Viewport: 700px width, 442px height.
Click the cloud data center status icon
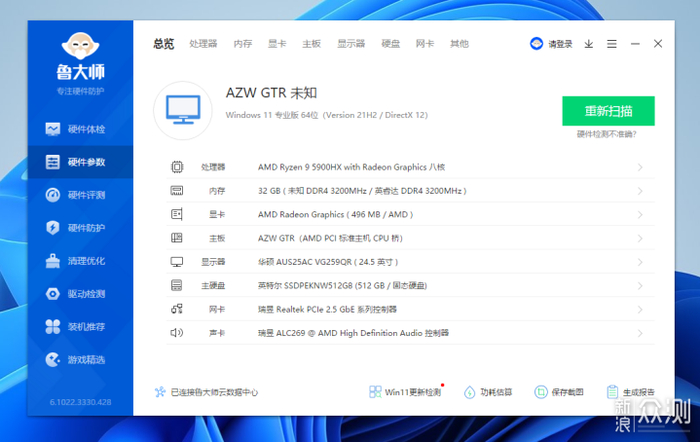[x=160, y=392]
